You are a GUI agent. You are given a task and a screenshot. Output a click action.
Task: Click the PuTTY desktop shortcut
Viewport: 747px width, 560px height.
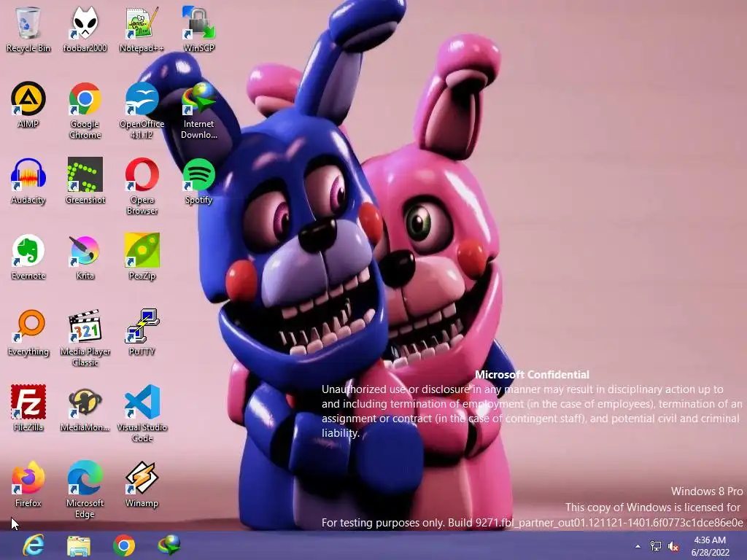(x=142, y=332)
